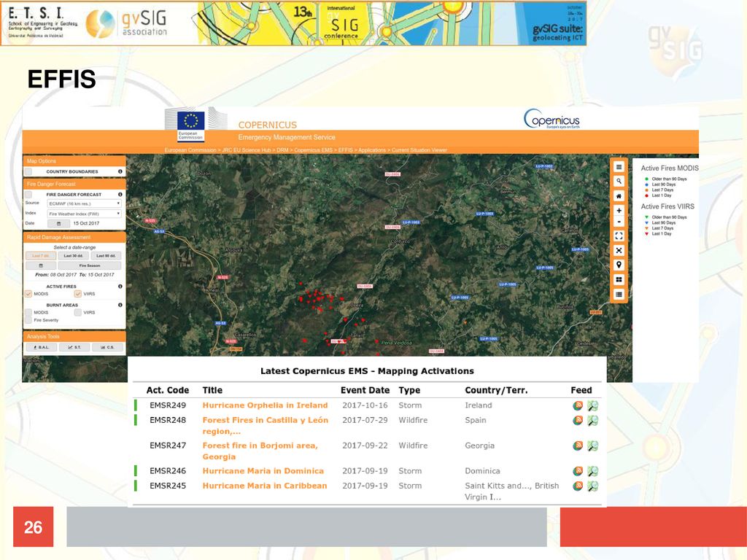Open the hamburger menu in map toolbar

tap(619, 167)
